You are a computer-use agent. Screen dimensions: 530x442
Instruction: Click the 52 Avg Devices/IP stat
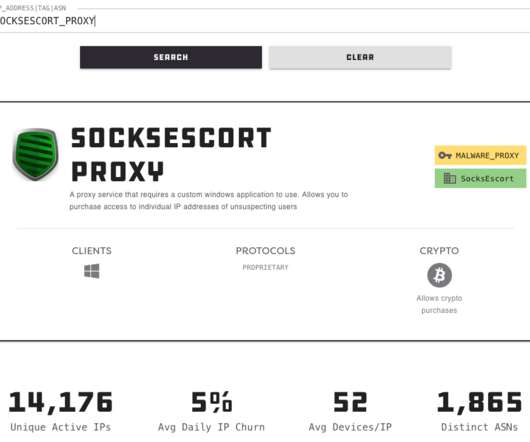[350, 411]
